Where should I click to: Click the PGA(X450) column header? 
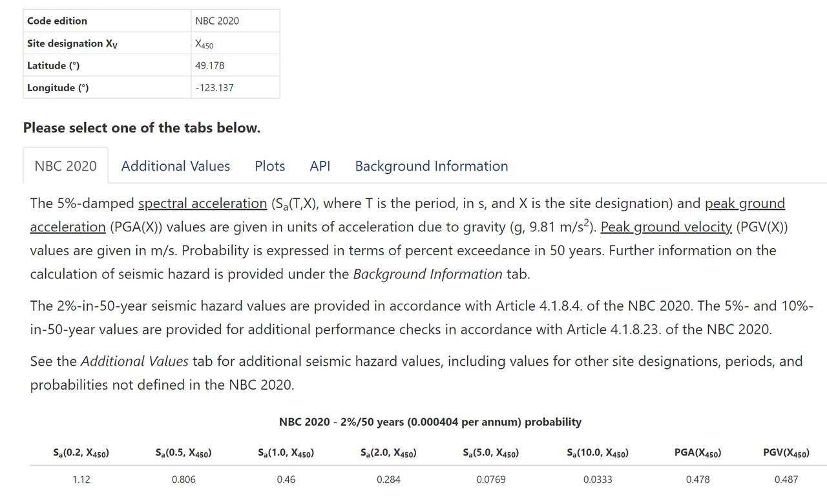click(697, 454)
